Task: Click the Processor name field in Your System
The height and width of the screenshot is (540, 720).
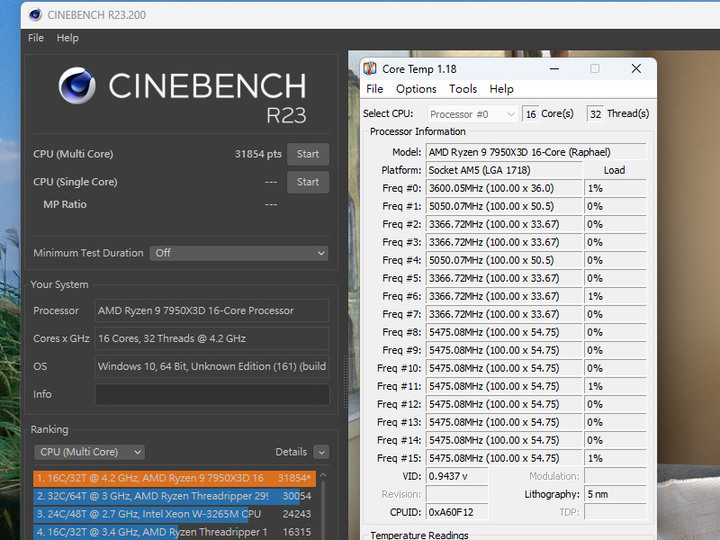Action: click(x=212, y=311)
